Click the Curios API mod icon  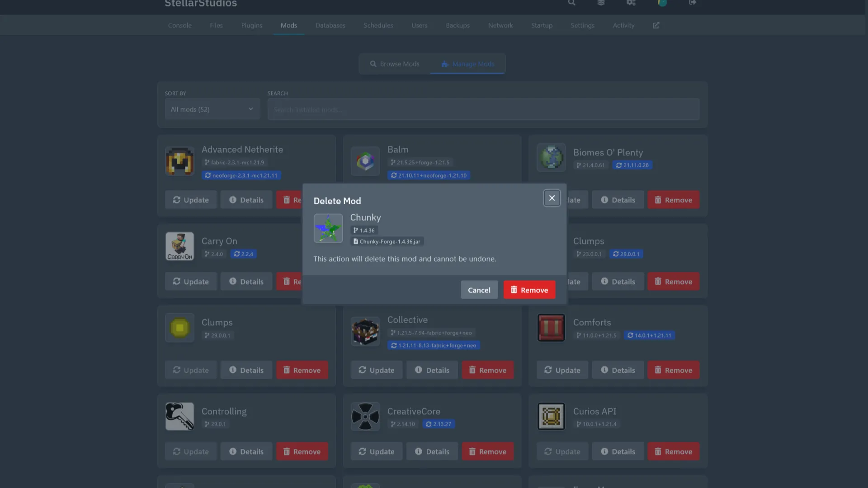[x=551, y=416]
